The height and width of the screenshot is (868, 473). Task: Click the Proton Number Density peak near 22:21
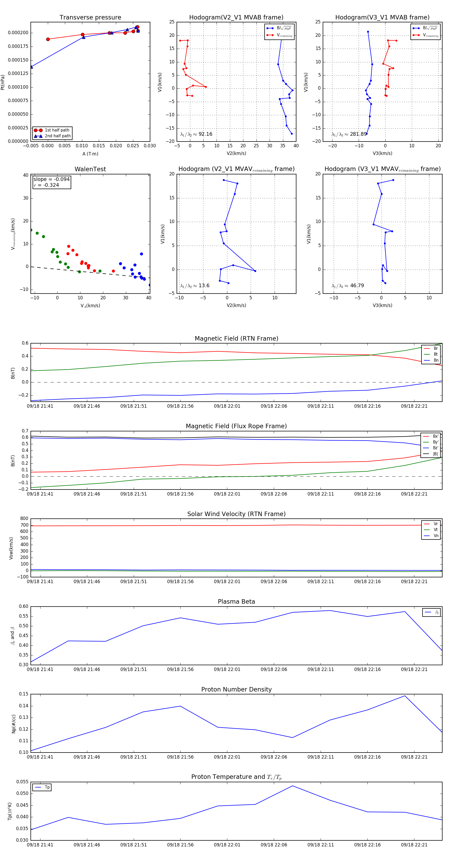pos(405,696)
